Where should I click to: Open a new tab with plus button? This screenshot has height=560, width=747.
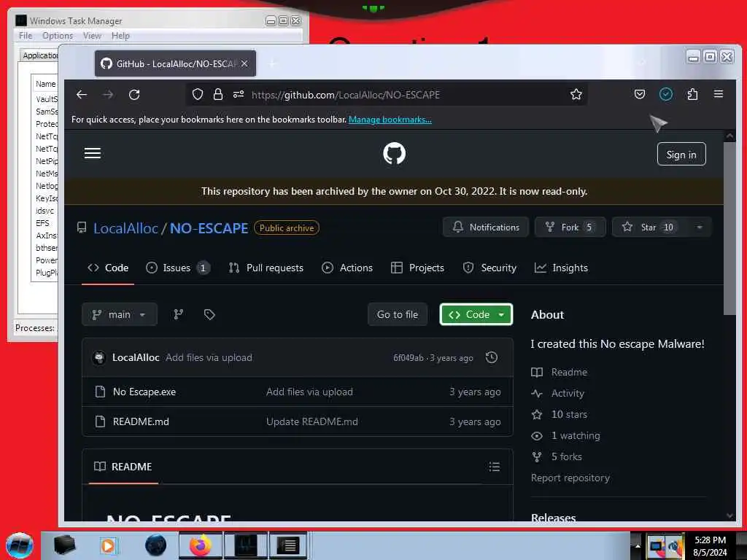pos(272,63)
